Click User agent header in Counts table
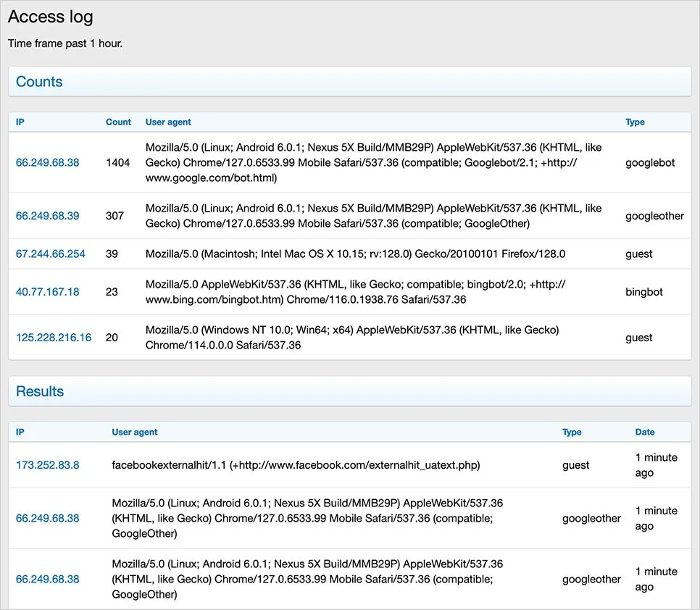The height and width of the screenshot is (610, 700). click(168, 122)
